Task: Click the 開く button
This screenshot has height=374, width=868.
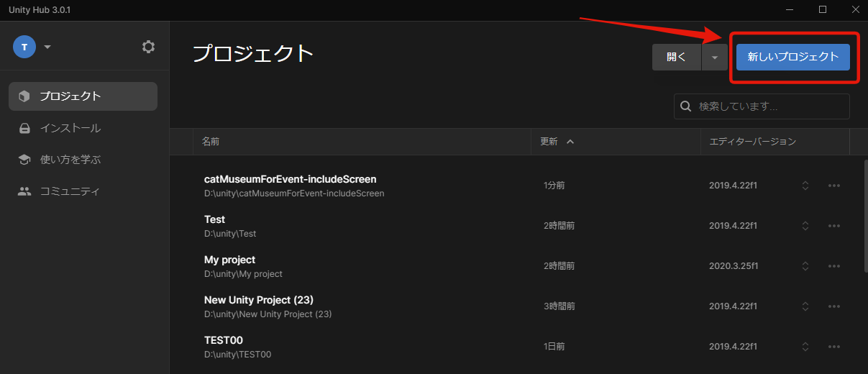Action: (x=677, y=57)
